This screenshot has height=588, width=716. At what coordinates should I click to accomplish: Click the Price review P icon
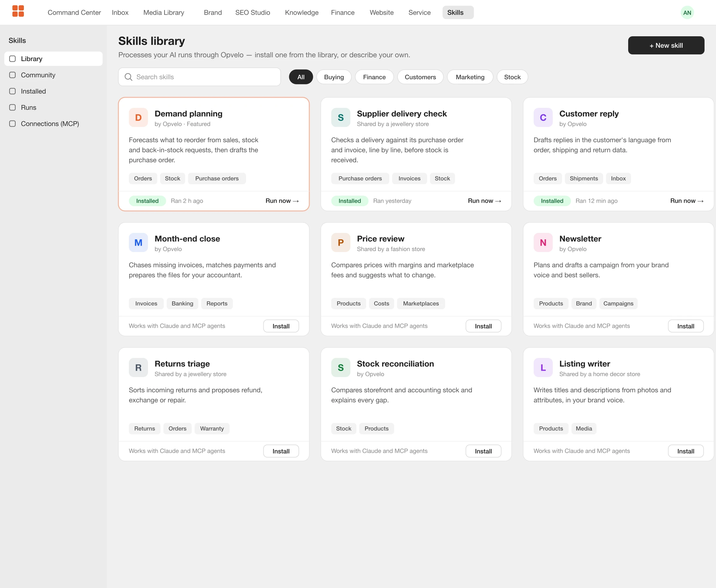pyautogui.click(x=341, y=242)
